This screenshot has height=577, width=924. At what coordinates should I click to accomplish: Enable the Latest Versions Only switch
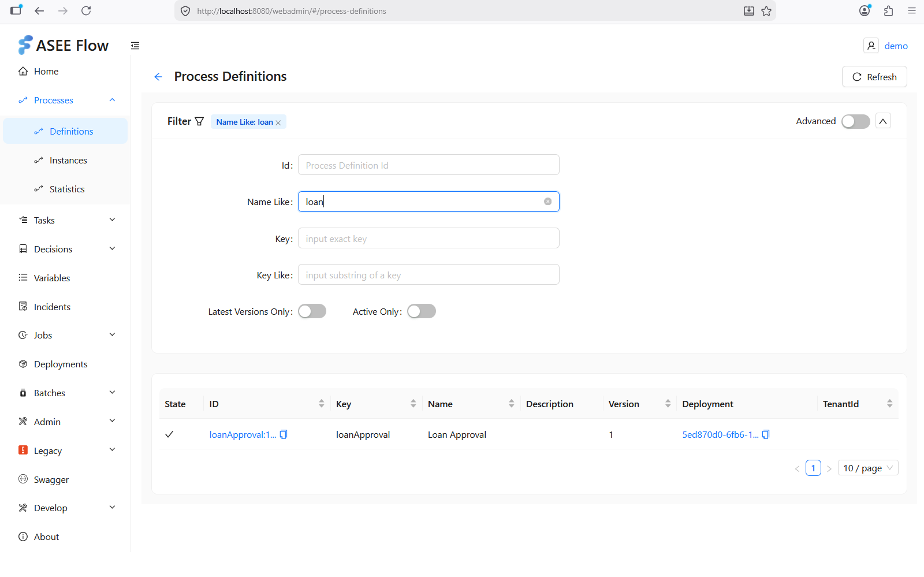pos(312,311)
